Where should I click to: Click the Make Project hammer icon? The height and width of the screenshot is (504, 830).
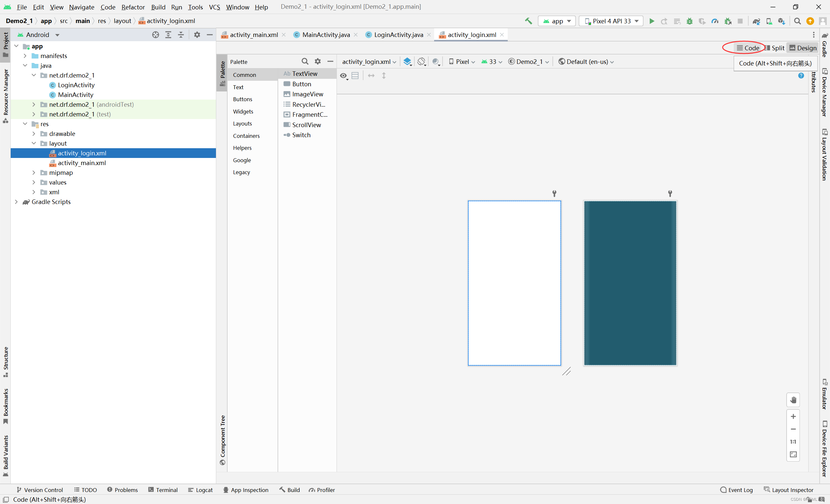528,21
